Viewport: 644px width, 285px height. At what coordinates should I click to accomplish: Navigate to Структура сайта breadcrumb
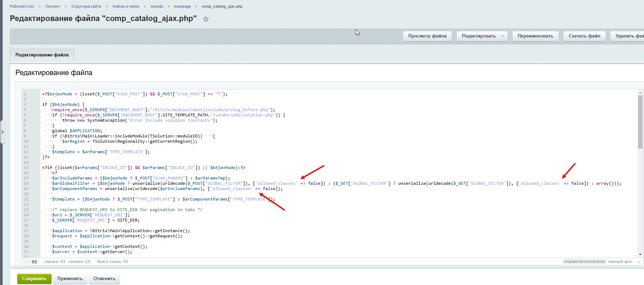pos(86,6)
